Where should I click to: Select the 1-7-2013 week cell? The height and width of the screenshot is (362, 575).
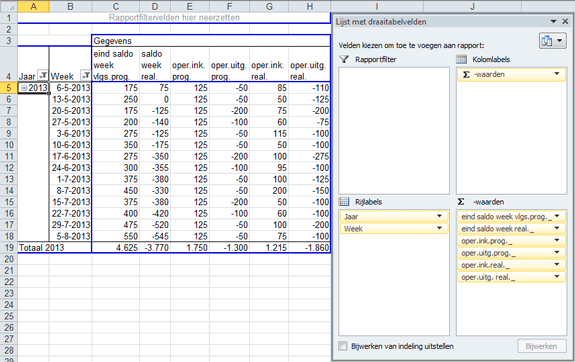[70, 179]
